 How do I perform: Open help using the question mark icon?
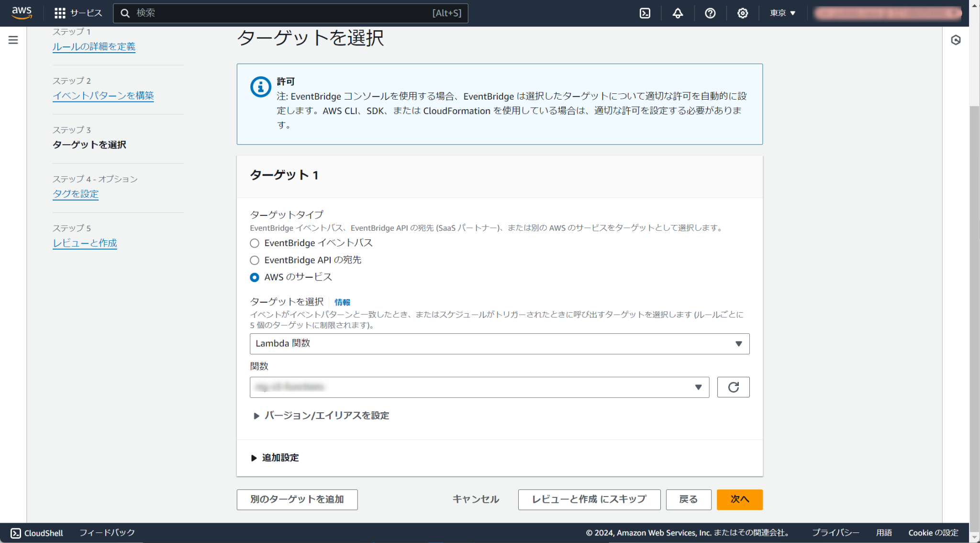pyautogui.click(x=710, y=13)
